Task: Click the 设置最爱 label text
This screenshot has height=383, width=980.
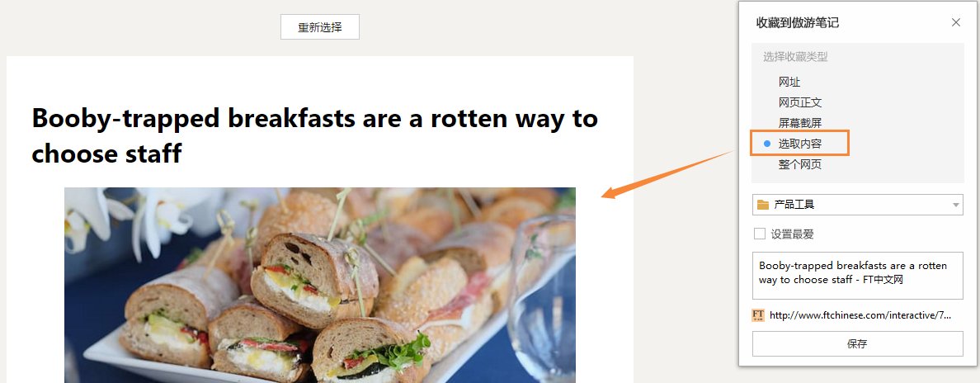Action: [x=792, y=234]
